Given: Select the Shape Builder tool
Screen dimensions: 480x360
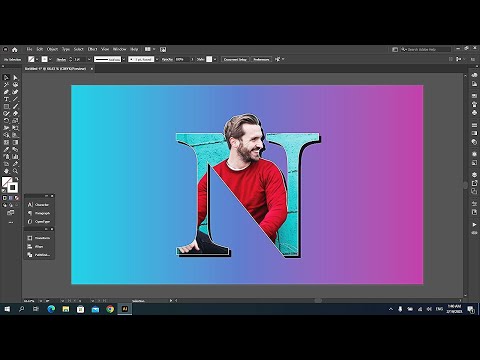Looking at the screenshot, I should pos(6,135).
